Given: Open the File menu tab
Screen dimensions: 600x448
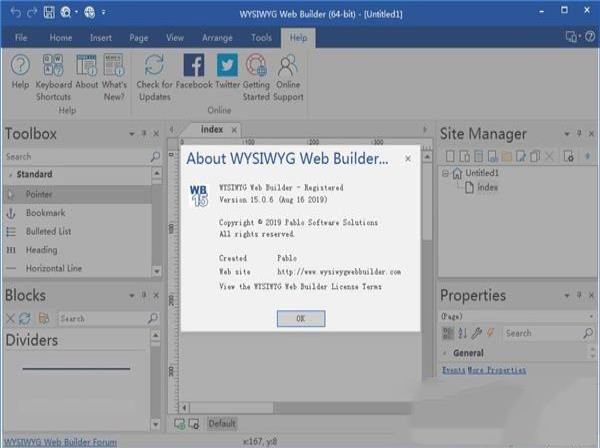Looking at the screenshot, I should pyautogui.click(x=21, y=38).
